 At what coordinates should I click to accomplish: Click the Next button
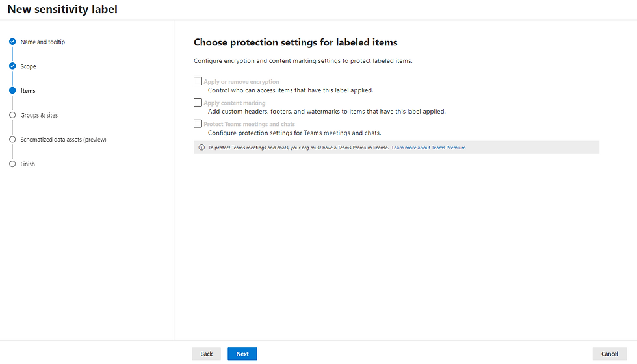pyautogui.click(x=242, y=354)
